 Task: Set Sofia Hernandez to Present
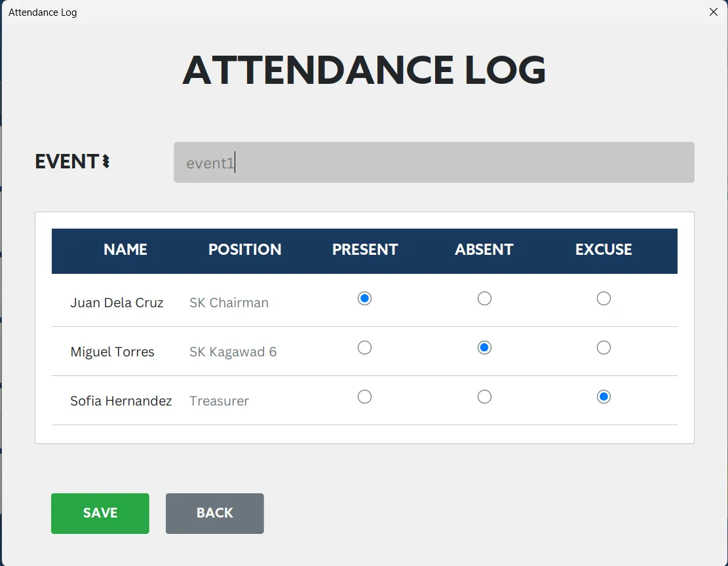pos(364,396)
